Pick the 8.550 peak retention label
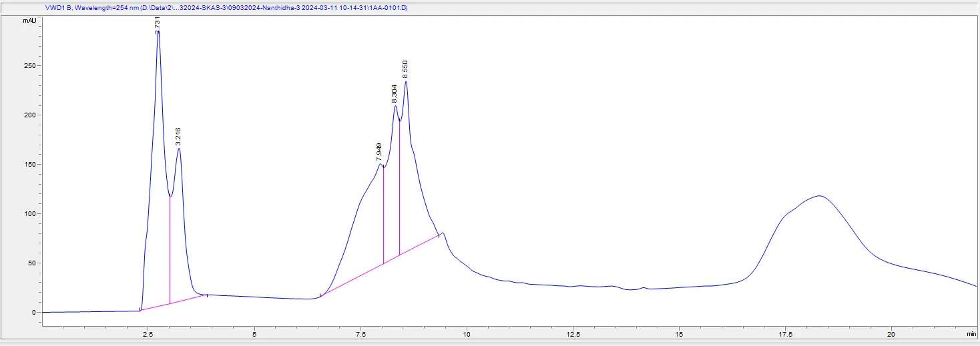The height and width of the screenshot is (346, 980). (405, 69)
